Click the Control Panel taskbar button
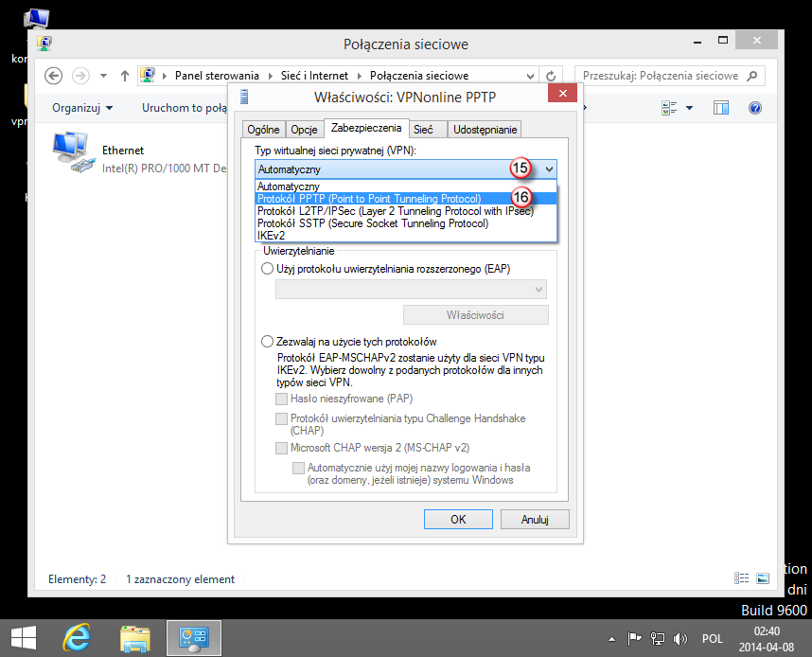 tap(194, 638)
